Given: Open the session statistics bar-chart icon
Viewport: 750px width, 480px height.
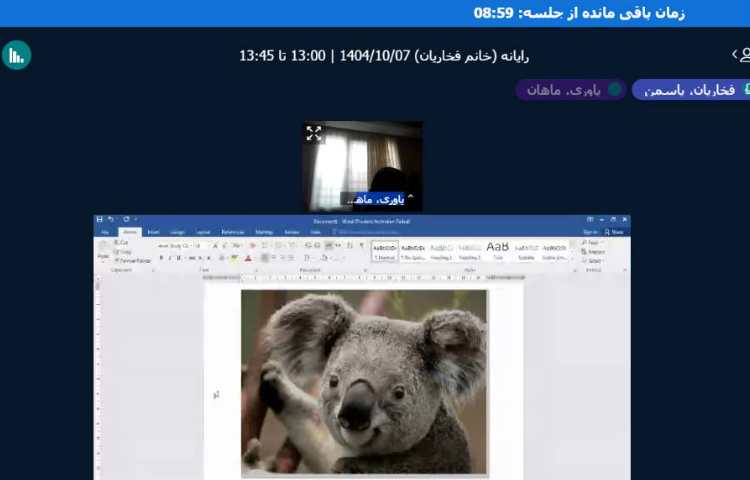Looking at the screenshot, I should point(17,55).
